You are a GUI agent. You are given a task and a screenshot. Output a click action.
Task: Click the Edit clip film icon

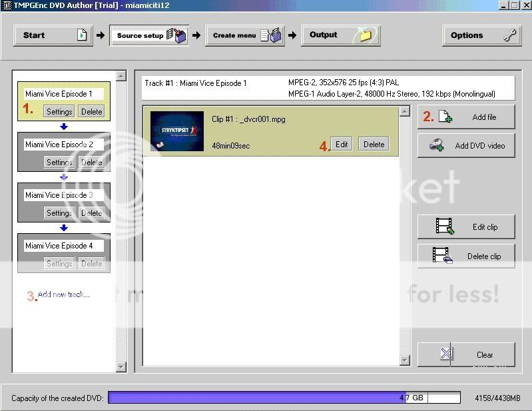(444, 227)
